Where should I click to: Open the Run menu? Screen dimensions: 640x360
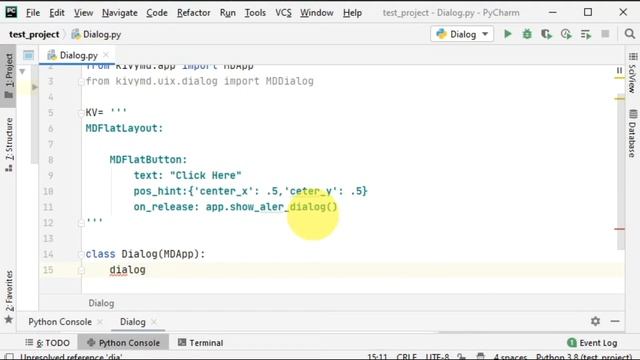pyautogui.click(x=227, y=13)
